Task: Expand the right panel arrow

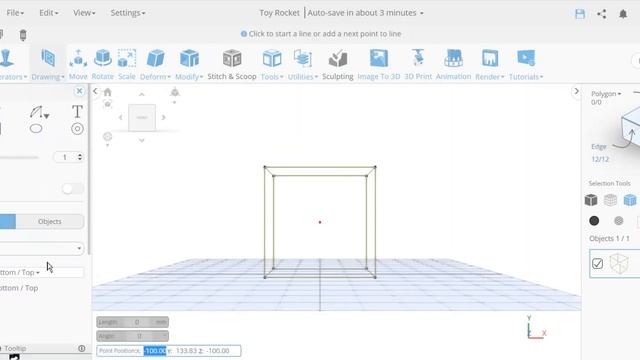Action: pyautogui.click(x=576, y=91)
